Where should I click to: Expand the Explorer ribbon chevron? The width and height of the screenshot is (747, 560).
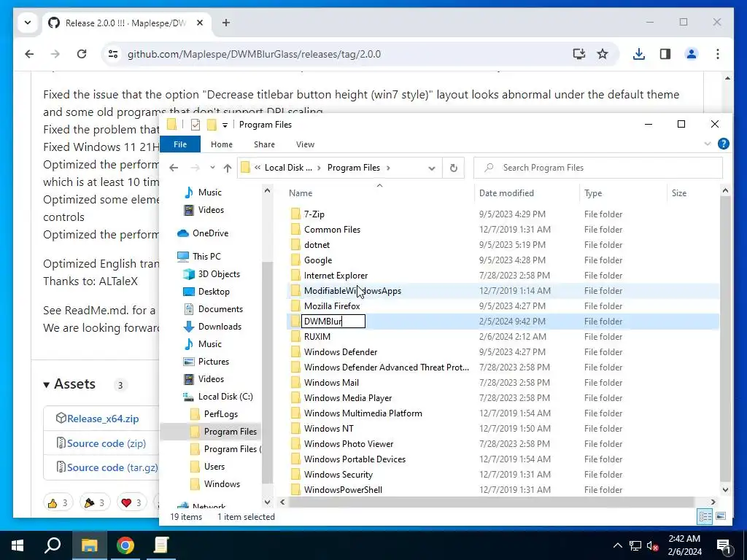coord(708,144)
